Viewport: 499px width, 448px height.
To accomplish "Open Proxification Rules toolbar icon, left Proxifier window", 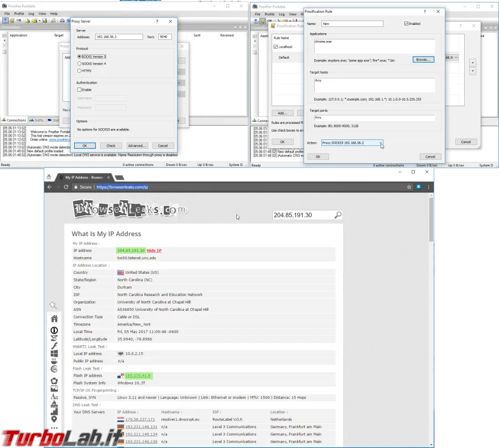I will [x=12, y=20].
